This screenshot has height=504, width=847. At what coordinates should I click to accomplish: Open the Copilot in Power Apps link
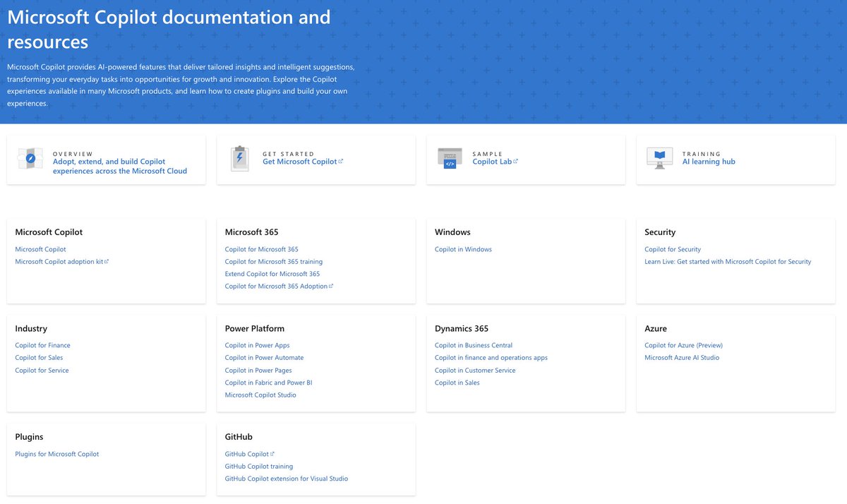coord(258,345)
